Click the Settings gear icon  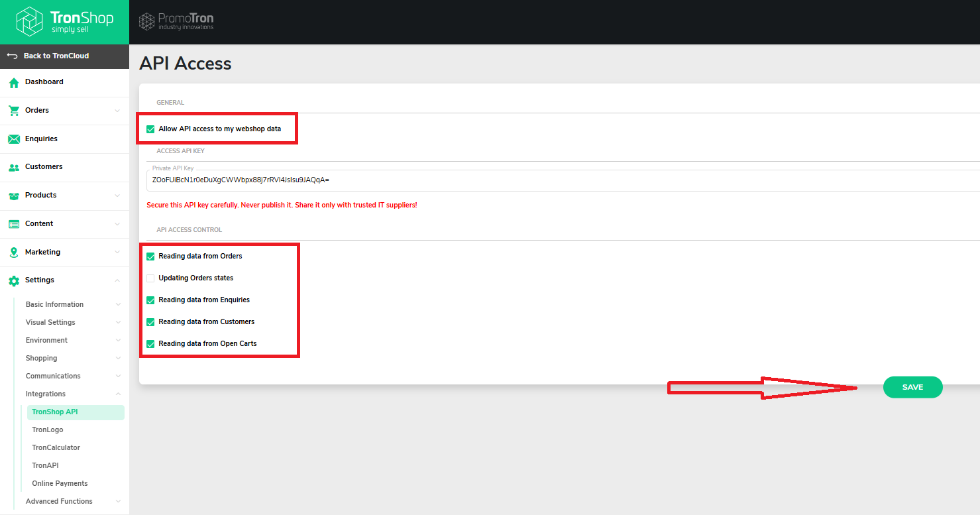coord(13,281)
